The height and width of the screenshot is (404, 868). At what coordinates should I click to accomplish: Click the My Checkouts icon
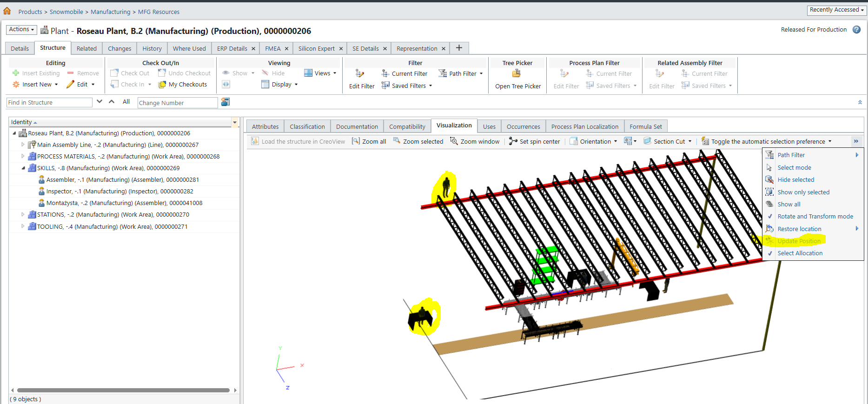point(162,85)
